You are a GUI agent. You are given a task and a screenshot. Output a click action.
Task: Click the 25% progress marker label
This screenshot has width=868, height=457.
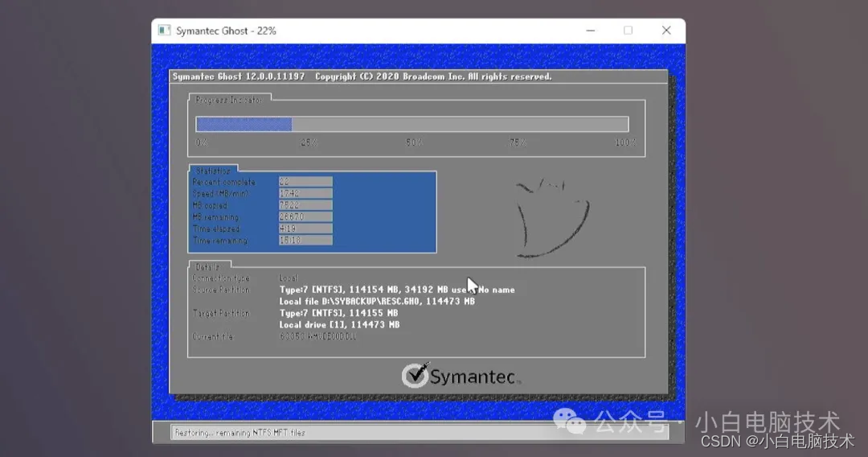click(x=309, y=142)
